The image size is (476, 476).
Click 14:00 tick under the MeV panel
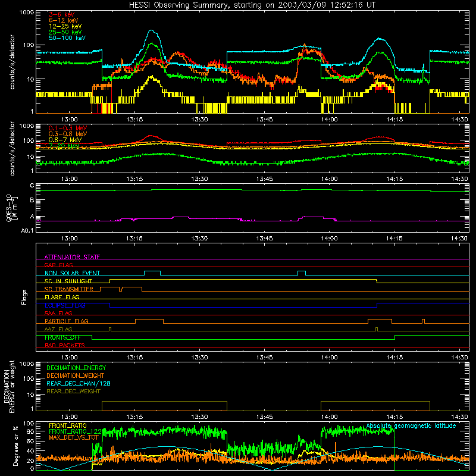[x=330, y=179]
